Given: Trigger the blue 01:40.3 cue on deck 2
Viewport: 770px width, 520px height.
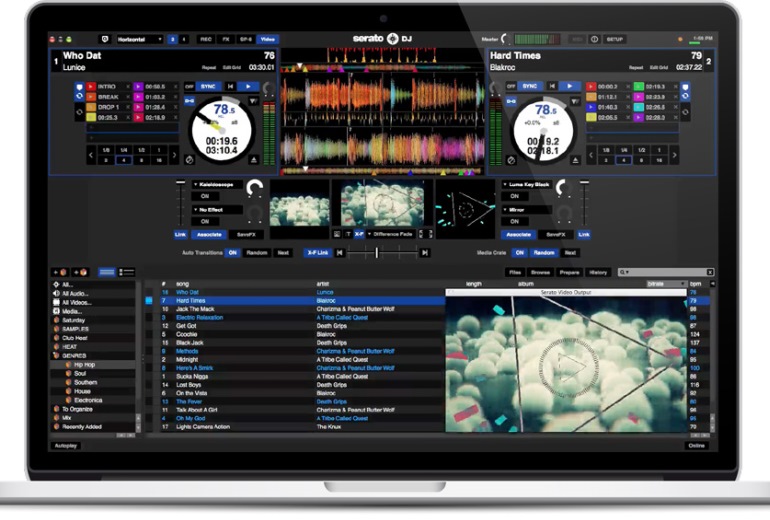Looking at the screenshot, I should pyautogui.click(x=591, y=107).
